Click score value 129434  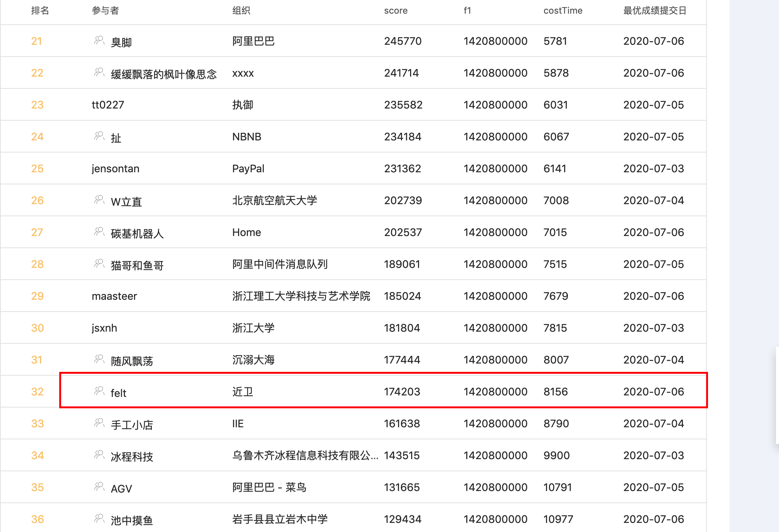pyautogui.click(x=403, y=519)
